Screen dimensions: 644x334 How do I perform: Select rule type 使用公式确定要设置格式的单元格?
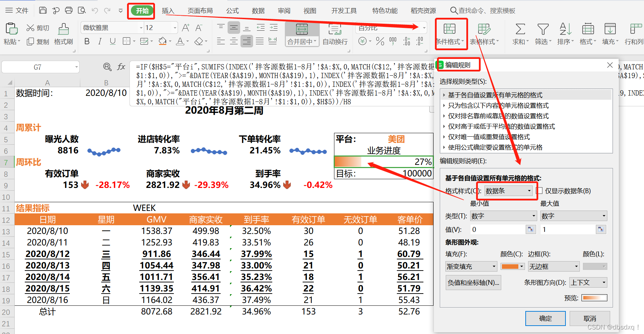pos(495,147)
